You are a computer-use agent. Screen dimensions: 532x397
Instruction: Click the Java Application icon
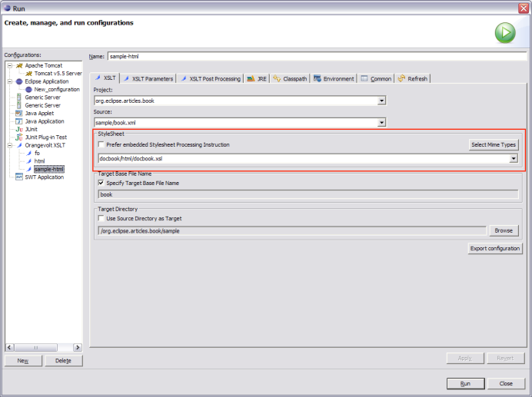click(19, 121)
